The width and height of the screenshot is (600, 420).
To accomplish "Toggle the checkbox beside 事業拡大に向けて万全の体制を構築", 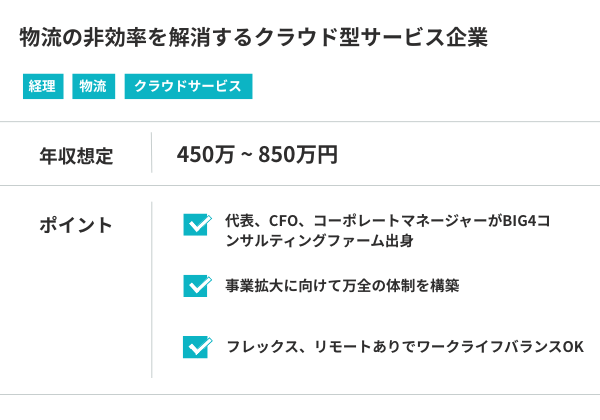I will pyautogui.click(x=197, y=285).
